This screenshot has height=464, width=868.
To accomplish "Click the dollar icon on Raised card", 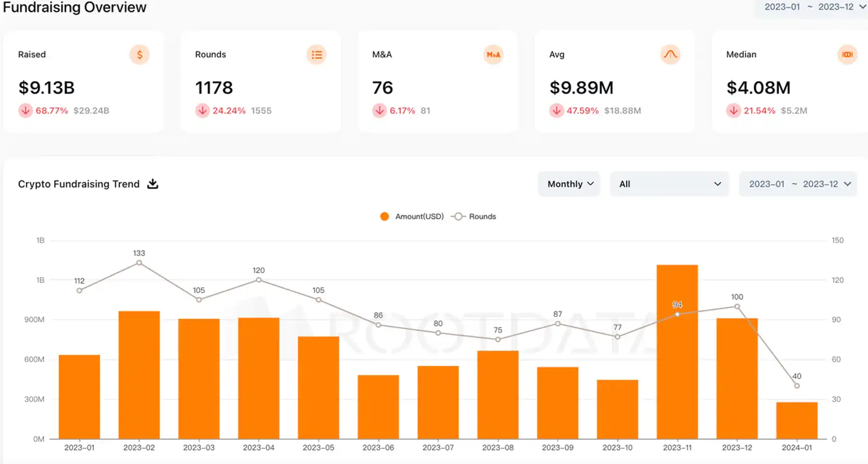I will (139, 54).
